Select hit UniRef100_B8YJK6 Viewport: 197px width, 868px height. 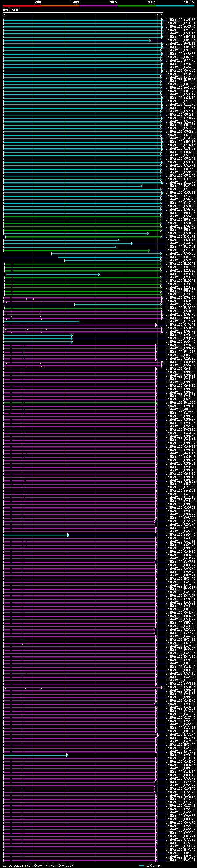coord(180,186)
